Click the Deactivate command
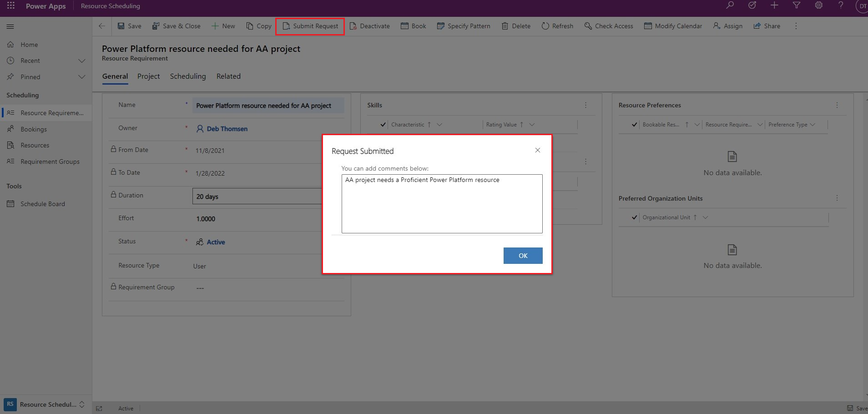The image size is (868, 414). coord(370,26)
